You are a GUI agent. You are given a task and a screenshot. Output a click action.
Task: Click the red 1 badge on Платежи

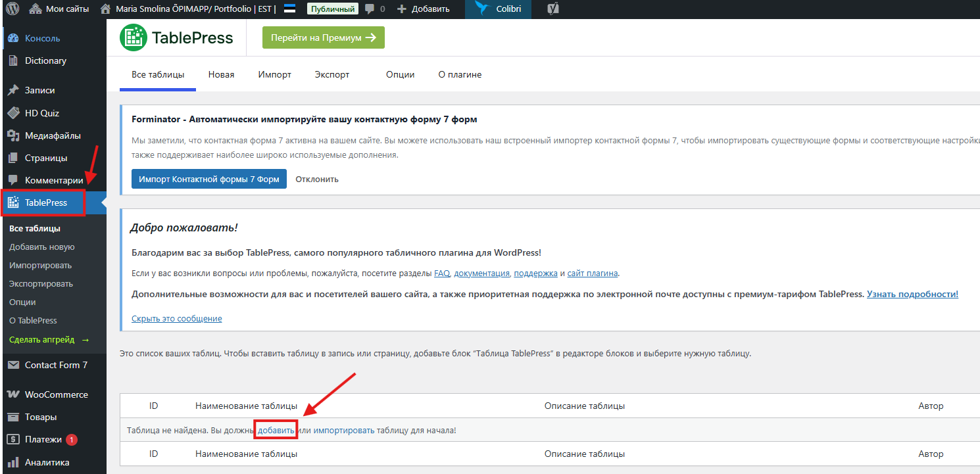coord(72,439)
